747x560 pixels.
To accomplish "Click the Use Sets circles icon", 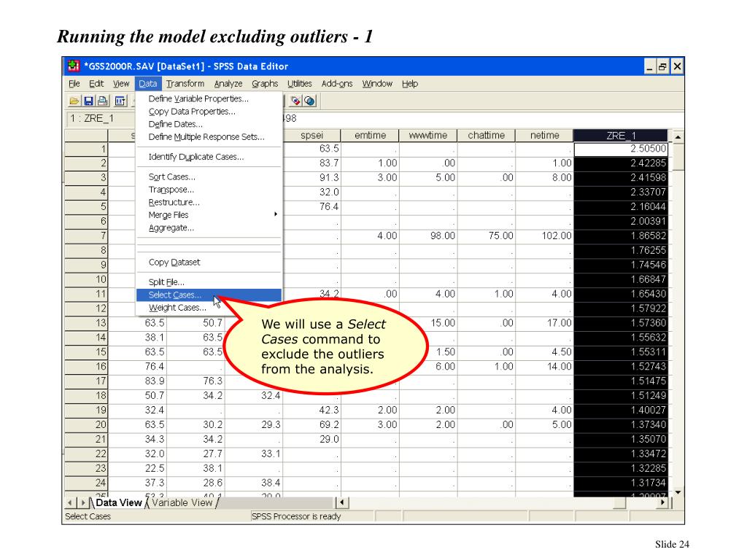I will 309,101.
